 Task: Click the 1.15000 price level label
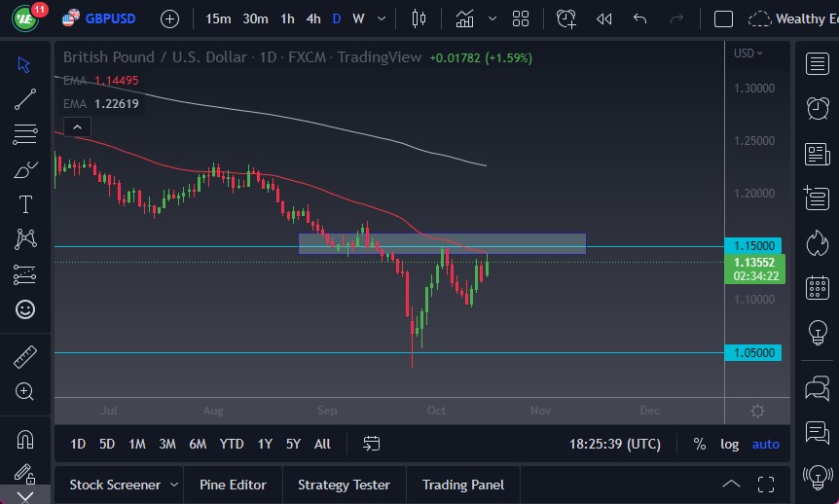coord(752,246)
